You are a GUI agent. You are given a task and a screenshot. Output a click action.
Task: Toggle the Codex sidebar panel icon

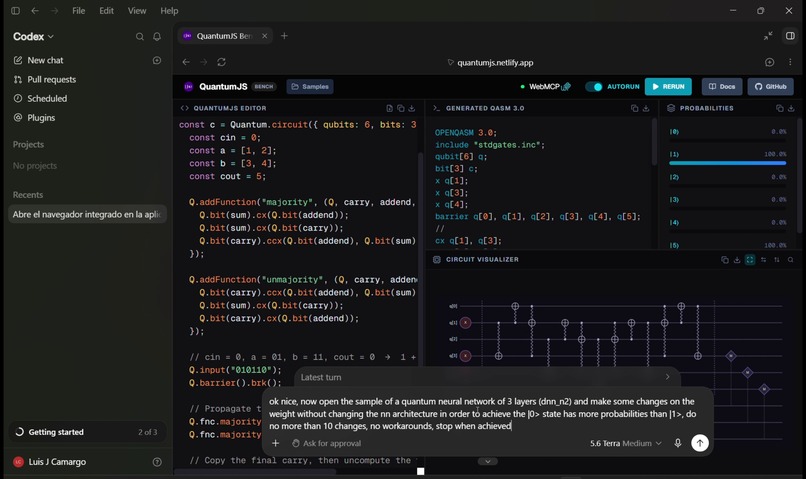(x=15, y=10)
